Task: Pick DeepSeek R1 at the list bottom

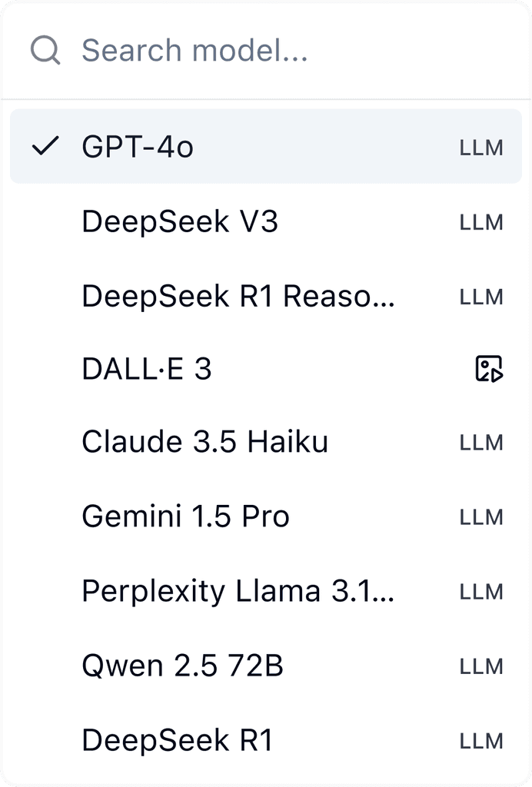Action: (x=266, y=740)
